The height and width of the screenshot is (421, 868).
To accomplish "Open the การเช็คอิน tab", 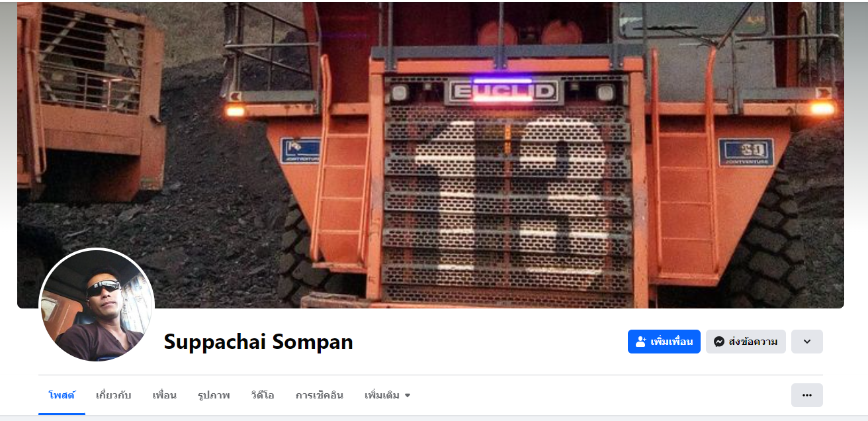I will click(320, 395).
